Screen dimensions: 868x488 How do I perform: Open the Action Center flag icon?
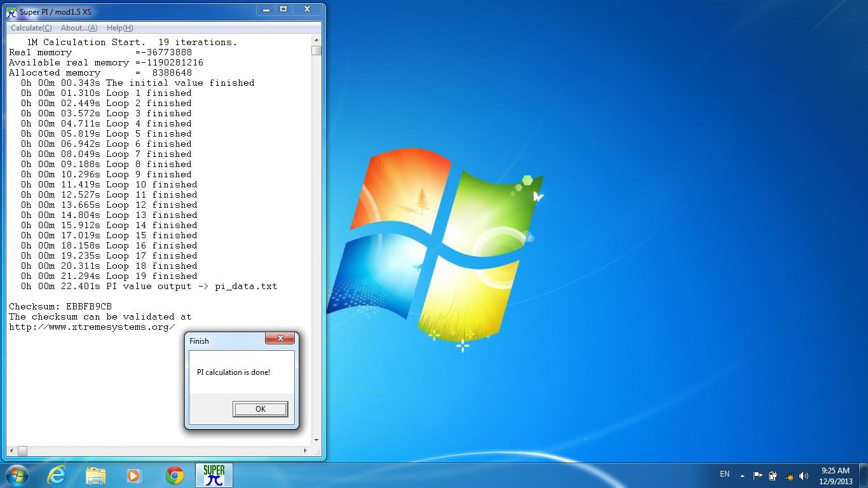pyautogui.click(x=757, y=475)
